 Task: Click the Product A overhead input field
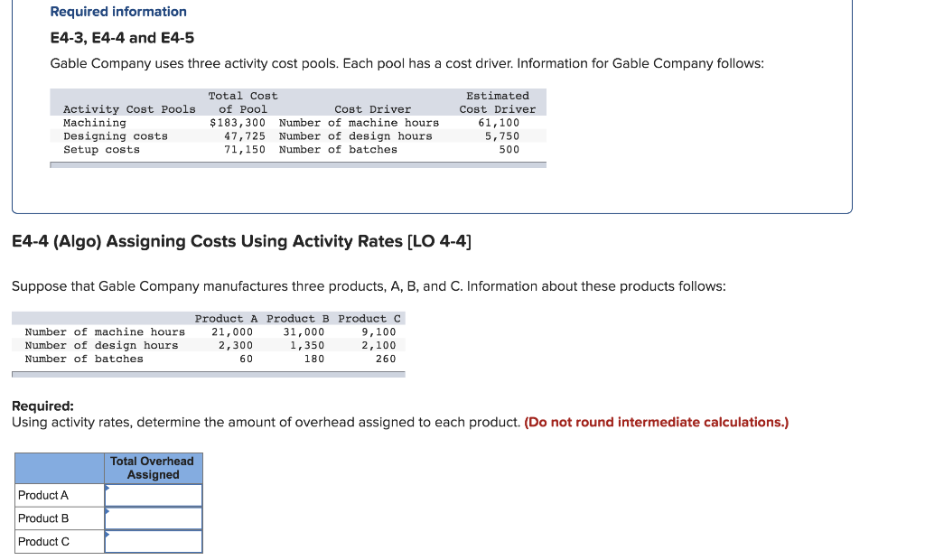coord(154,495)
